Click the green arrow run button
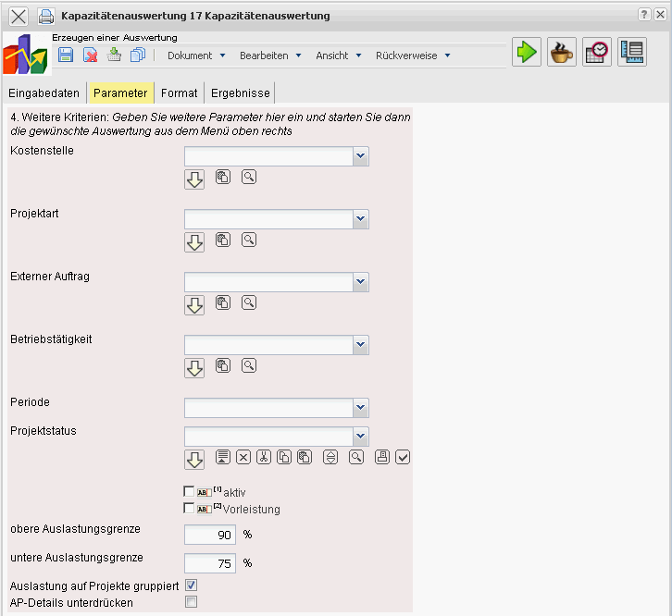Image resolution: width=672 pixels, height=616 pixels. [x=527, y=53]
